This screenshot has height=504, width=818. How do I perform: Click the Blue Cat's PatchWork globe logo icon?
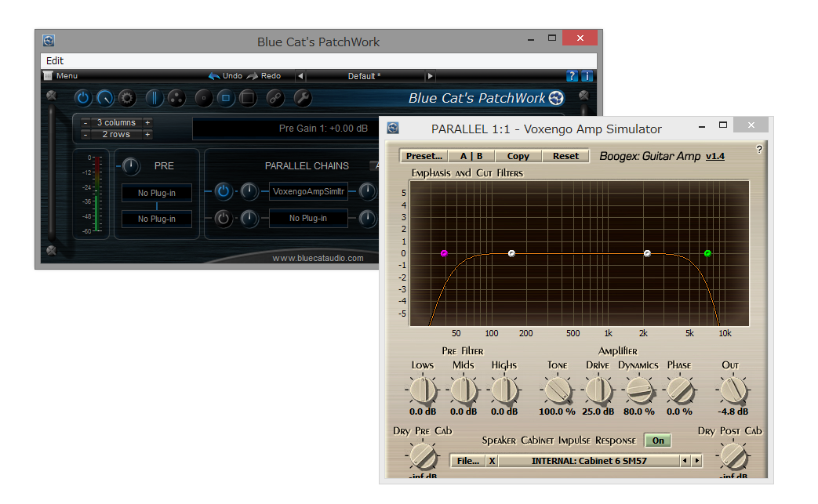[x=557, y=98]
